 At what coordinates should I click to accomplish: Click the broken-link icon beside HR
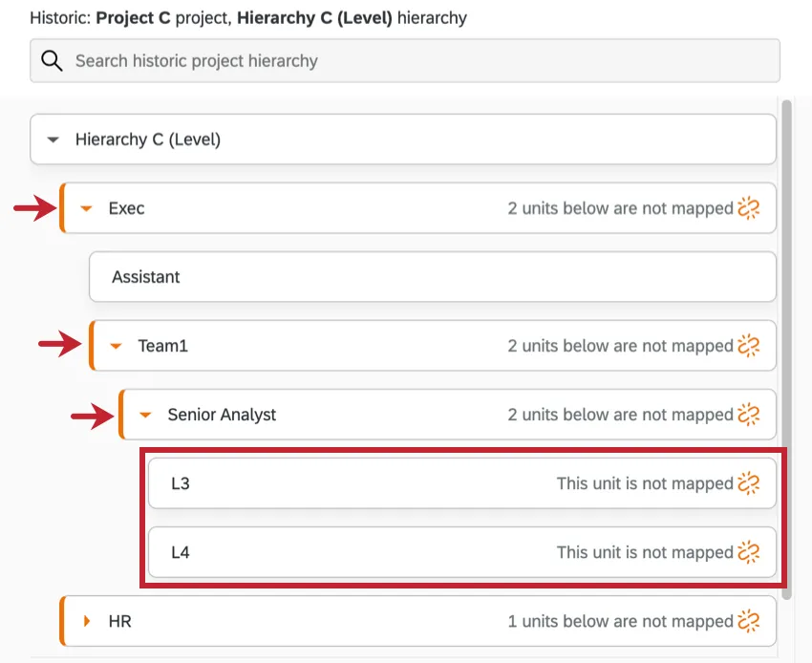(750, 621)
